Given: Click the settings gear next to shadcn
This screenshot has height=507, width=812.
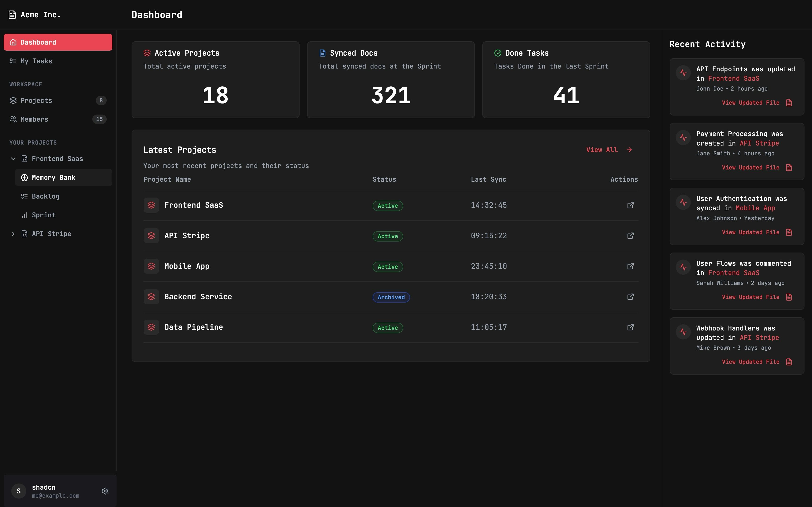Looking at the screenshot, I should (105, 491).
